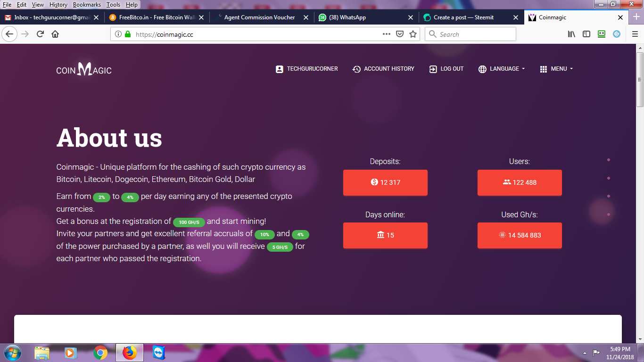
Task: Click the 100 GH/S bonus badge
Action: point(189,222)
